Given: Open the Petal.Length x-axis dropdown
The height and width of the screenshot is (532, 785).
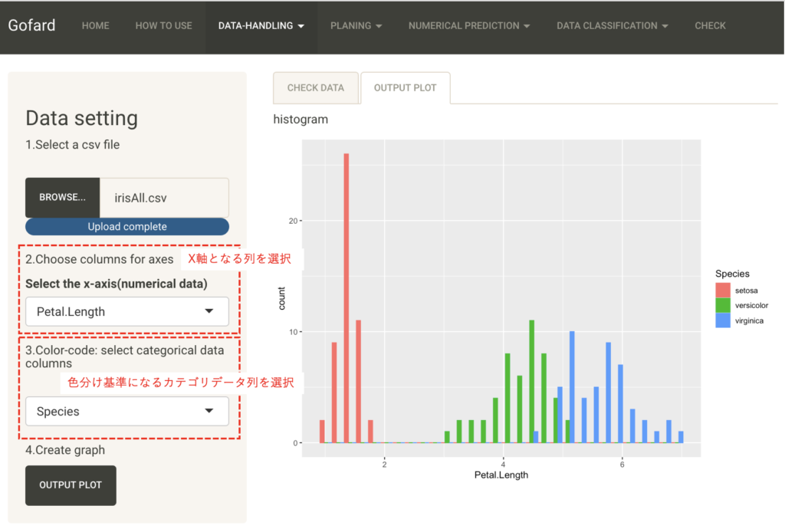Looking at the screenshot, I should click(127, 312).
